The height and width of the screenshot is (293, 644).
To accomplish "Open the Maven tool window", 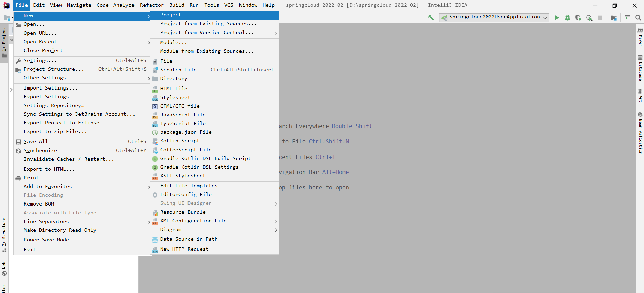I will tap(640, 37).
